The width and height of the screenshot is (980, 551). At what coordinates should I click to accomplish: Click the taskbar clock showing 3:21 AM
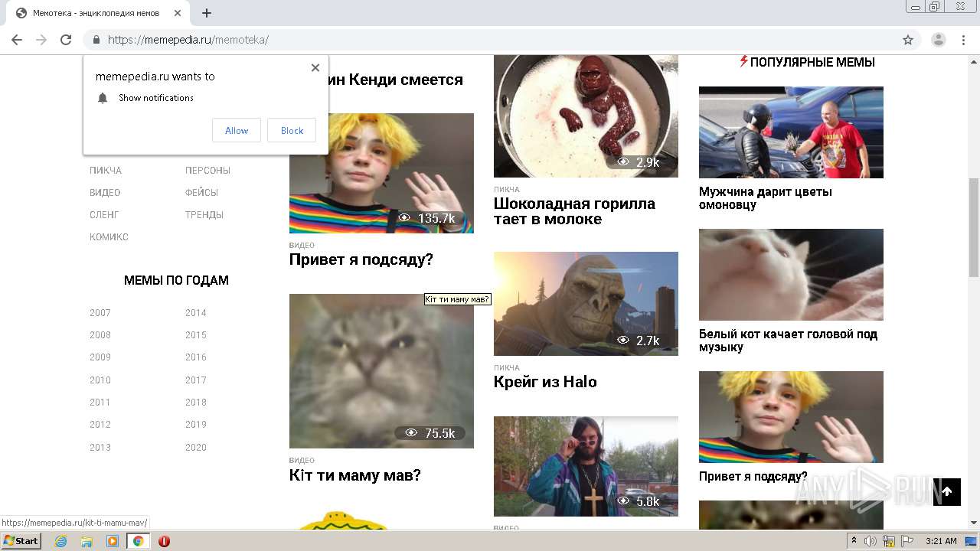941,541
